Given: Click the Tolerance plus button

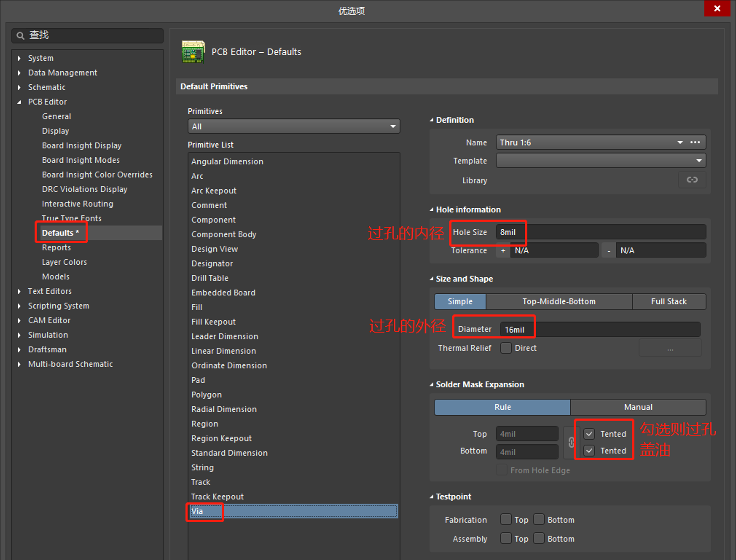Looking at the screenshot, I should point(503,250).
